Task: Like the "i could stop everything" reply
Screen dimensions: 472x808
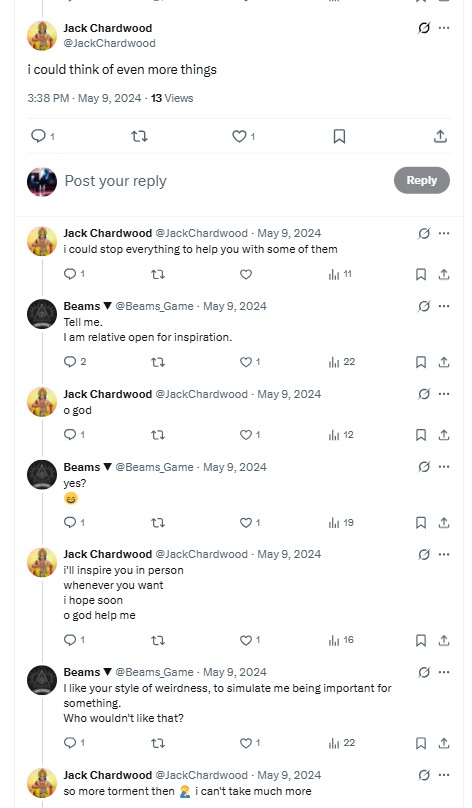Action: 246,274
